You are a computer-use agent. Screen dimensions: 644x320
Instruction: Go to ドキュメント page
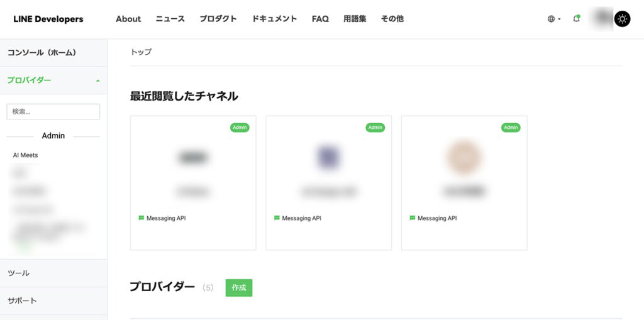[274, 19]
